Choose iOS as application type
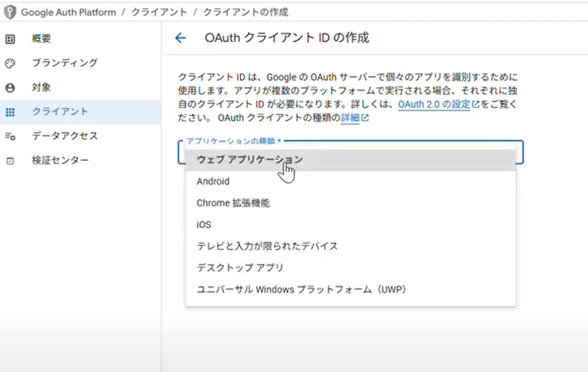This screenshot has height=372, width=588. point(351,225)
